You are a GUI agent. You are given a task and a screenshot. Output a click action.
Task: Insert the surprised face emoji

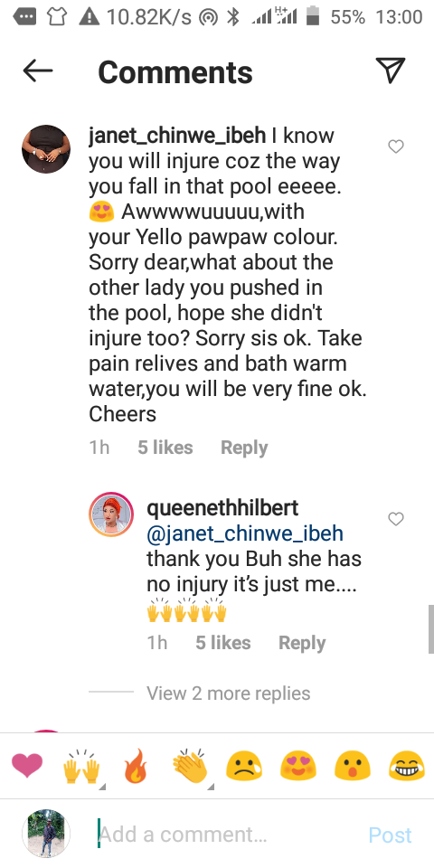[352, 768]
